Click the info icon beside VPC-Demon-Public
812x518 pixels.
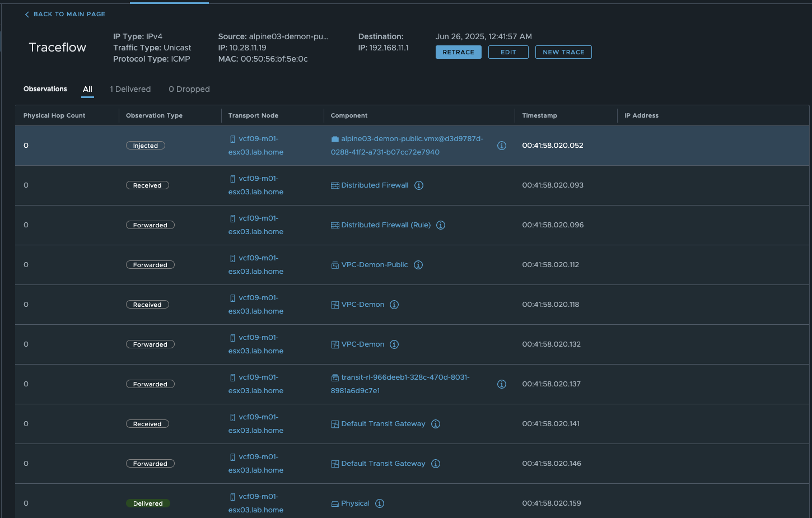coord(418,264)
